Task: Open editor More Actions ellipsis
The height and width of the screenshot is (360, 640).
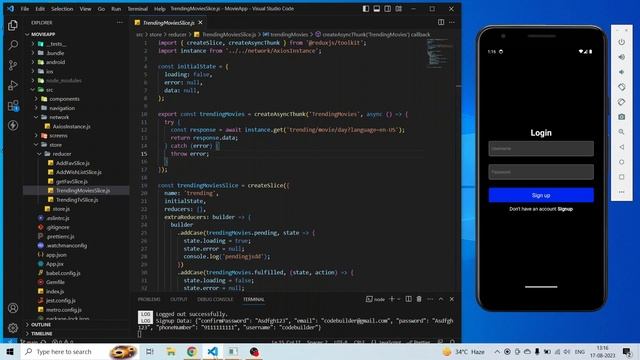Action: [452, 22]
